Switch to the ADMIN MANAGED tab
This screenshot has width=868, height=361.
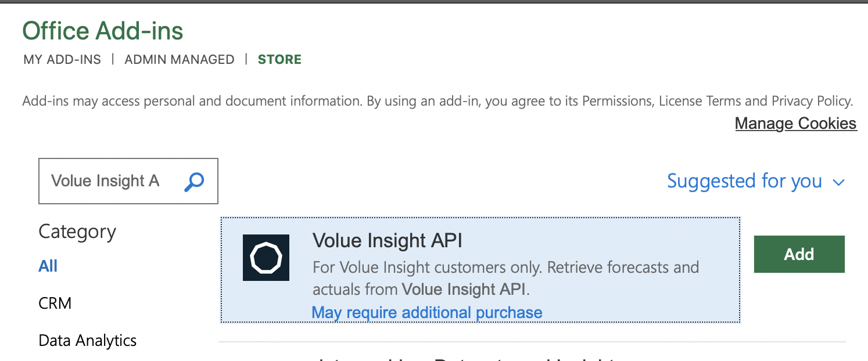point(180,59)
